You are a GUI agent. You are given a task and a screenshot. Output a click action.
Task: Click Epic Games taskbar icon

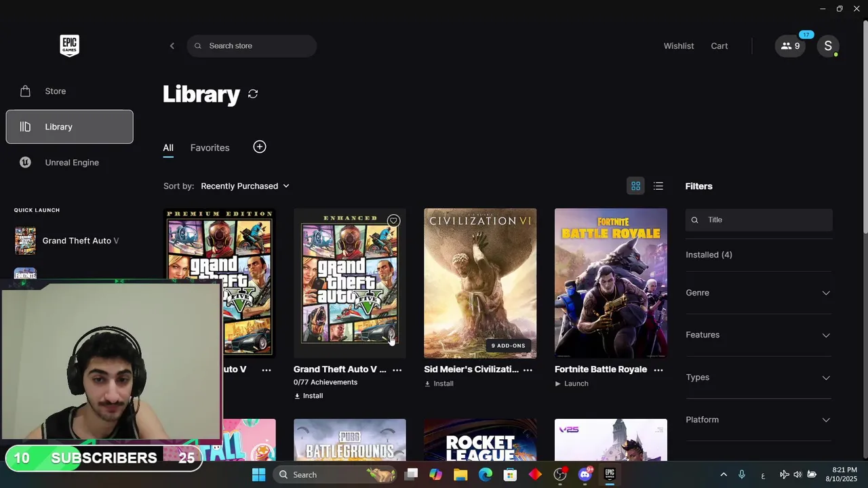click(x=610, y=474)
